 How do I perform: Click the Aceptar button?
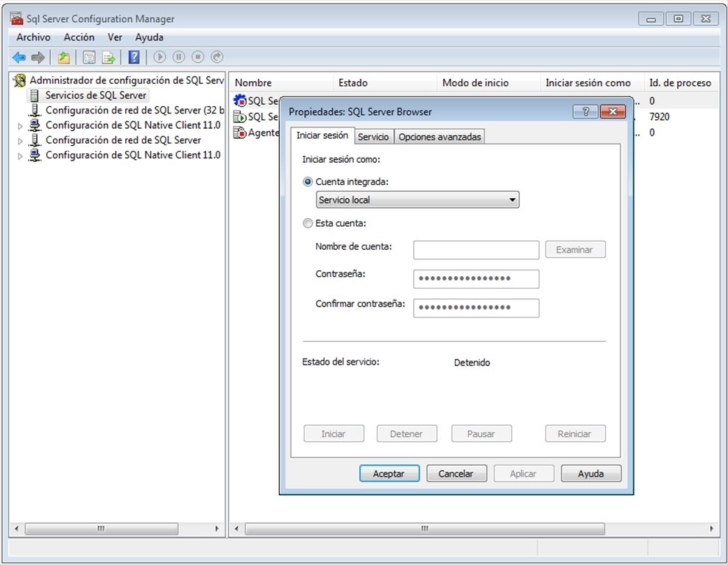click(x=389, y=474)
